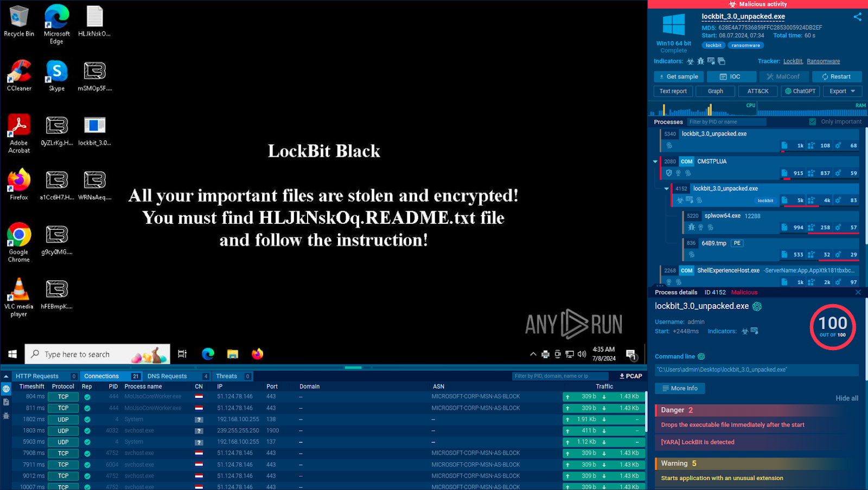Click the Filter by PID, domain, name or ip field
The image size is (868, 490).
tap(560, 376)
